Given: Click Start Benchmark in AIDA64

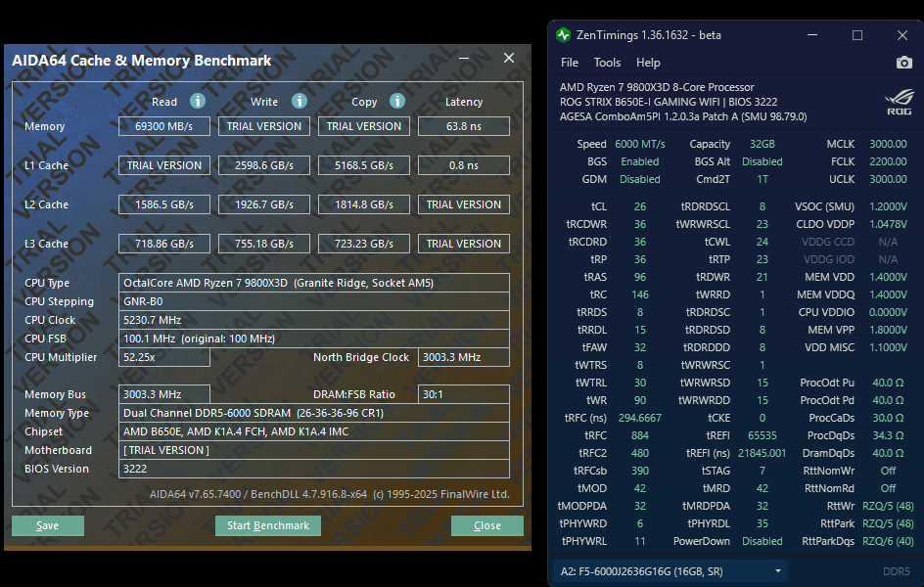Looking at the screenshot, I should point(268,525).
